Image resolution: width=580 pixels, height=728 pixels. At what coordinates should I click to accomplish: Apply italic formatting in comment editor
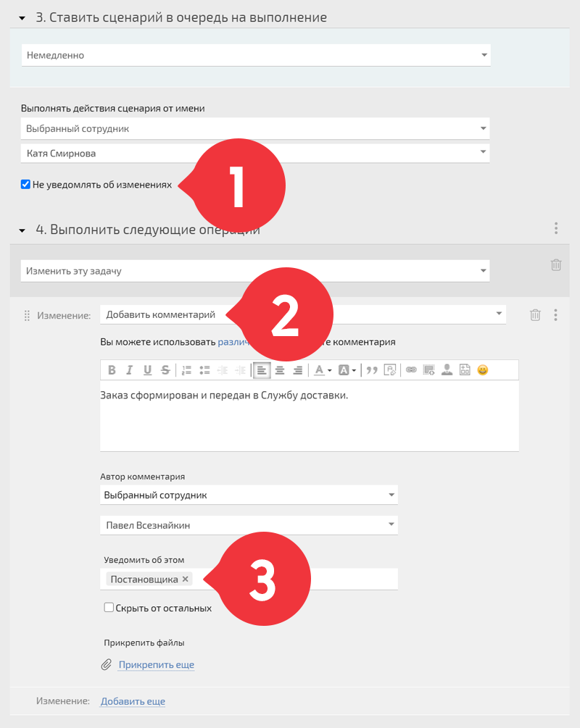pyautogui.click(x=129, y=370)
